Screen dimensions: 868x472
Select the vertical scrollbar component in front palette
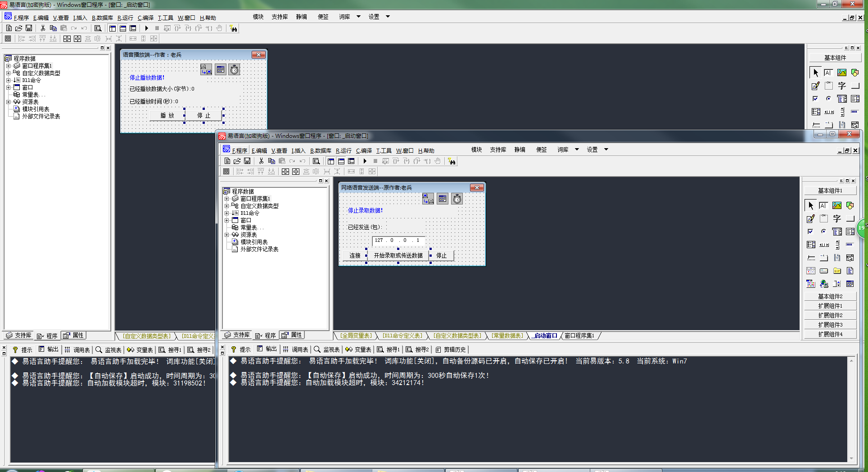837,245
